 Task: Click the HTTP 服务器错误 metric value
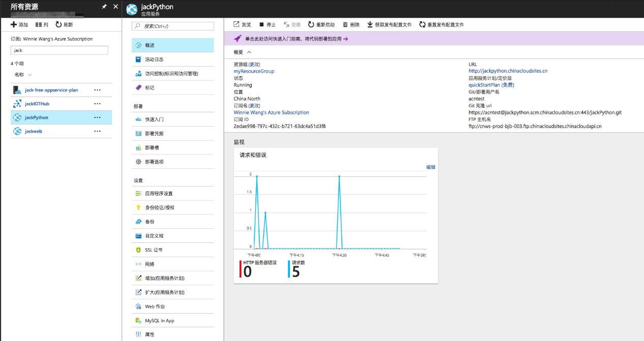248,272
